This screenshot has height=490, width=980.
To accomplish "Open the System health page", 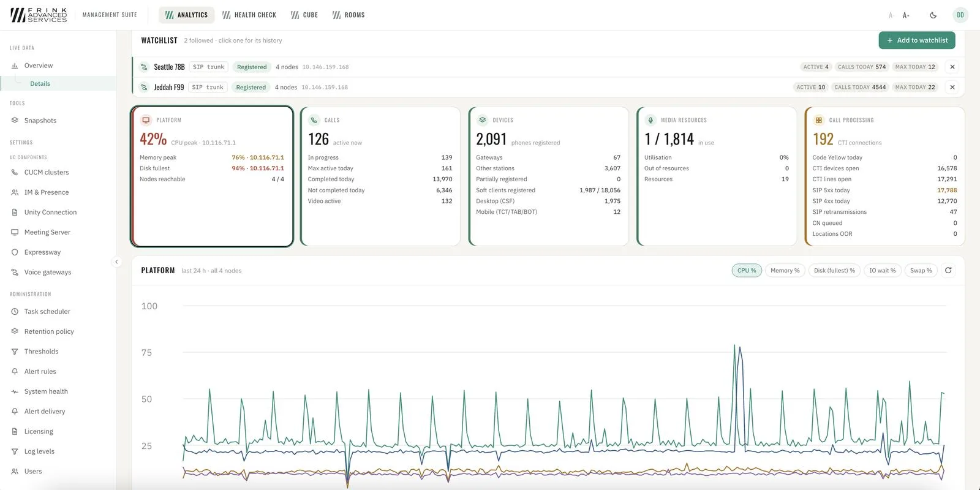I will tap(58, 391).
